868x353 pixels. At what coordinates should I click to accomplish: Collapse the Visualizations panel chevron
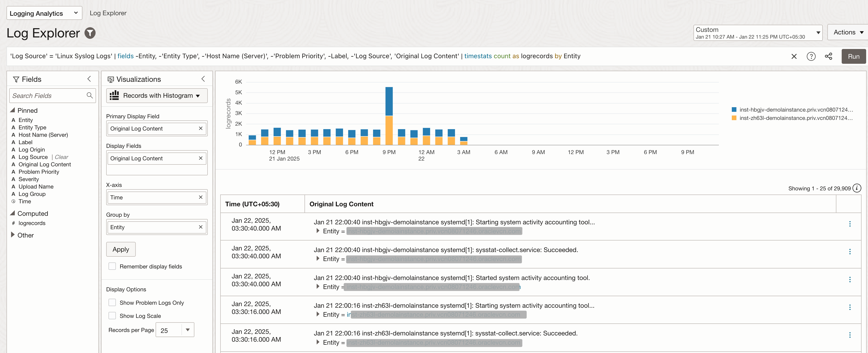(203, 79)
